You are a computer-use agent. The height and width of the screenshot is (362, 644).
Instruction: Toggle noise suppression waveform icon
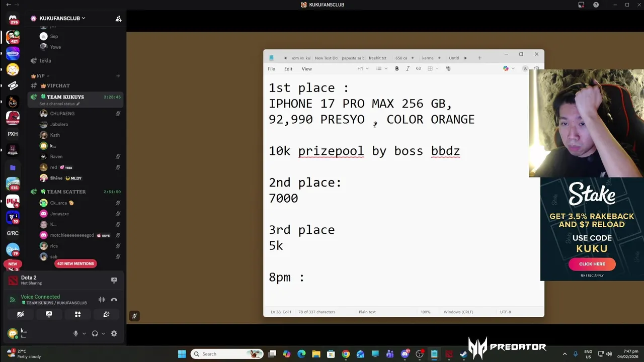(102, 300)
